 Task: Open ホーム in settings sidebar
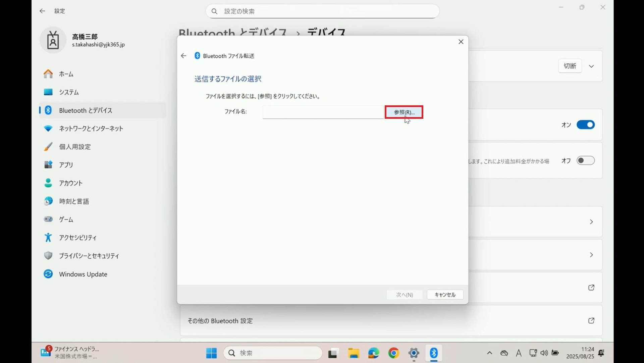(x=66, y=74)
